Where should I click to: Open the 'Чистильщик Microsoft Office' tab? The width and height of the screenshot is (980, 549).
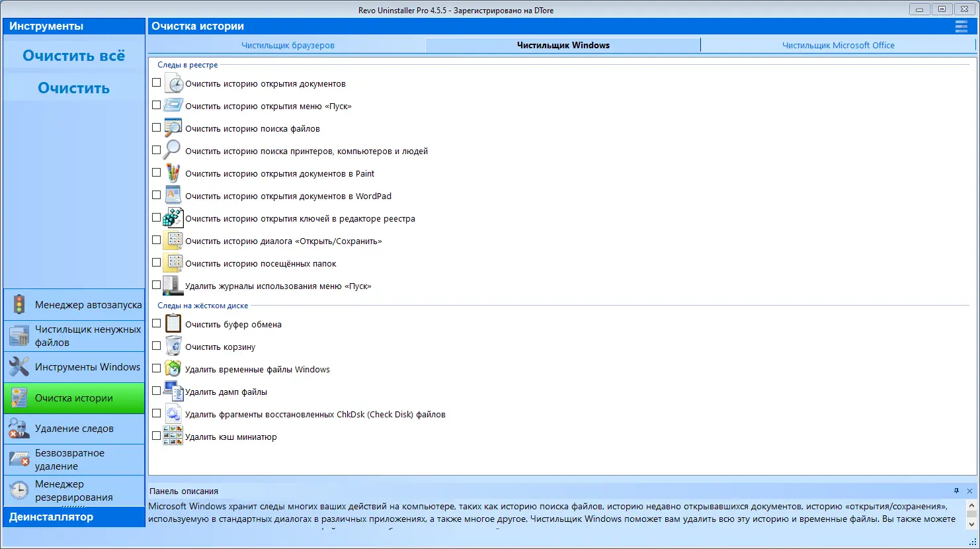click(x=838, y=45)
